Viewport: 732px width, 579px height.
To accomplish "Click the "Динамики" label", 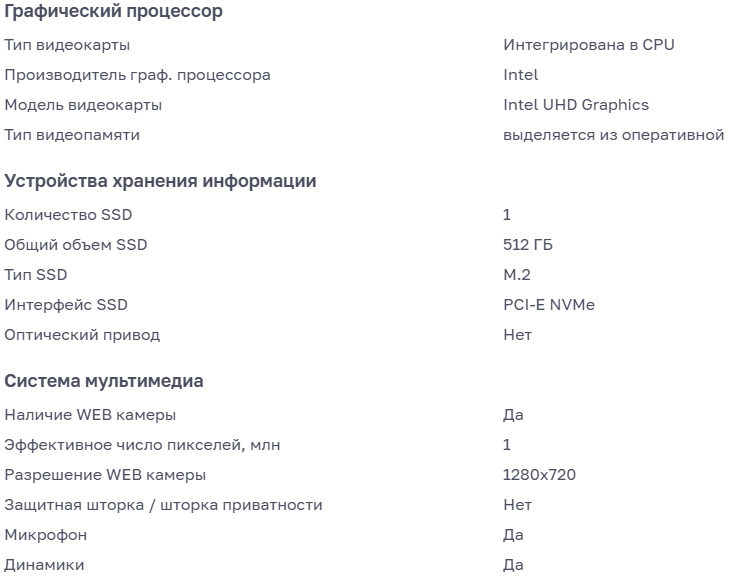I will pos(44,565).
